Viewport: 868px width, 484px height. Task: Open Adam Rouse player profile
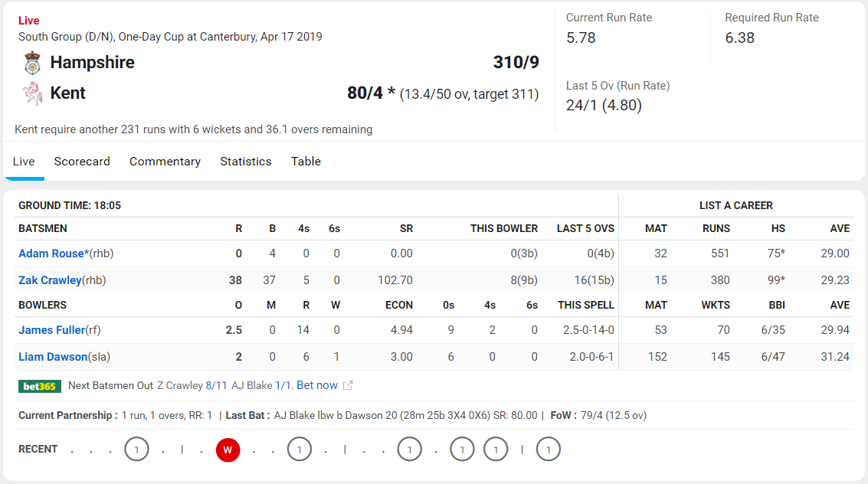54,253
